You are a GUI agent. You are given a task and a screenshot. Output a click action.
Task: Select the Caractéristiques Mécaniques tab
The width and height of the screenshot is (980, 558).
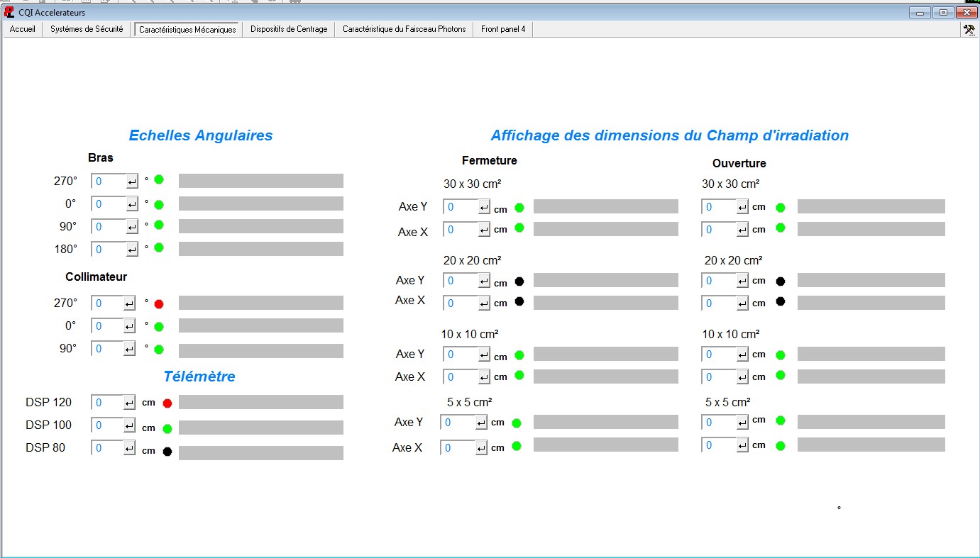[187, 29]
